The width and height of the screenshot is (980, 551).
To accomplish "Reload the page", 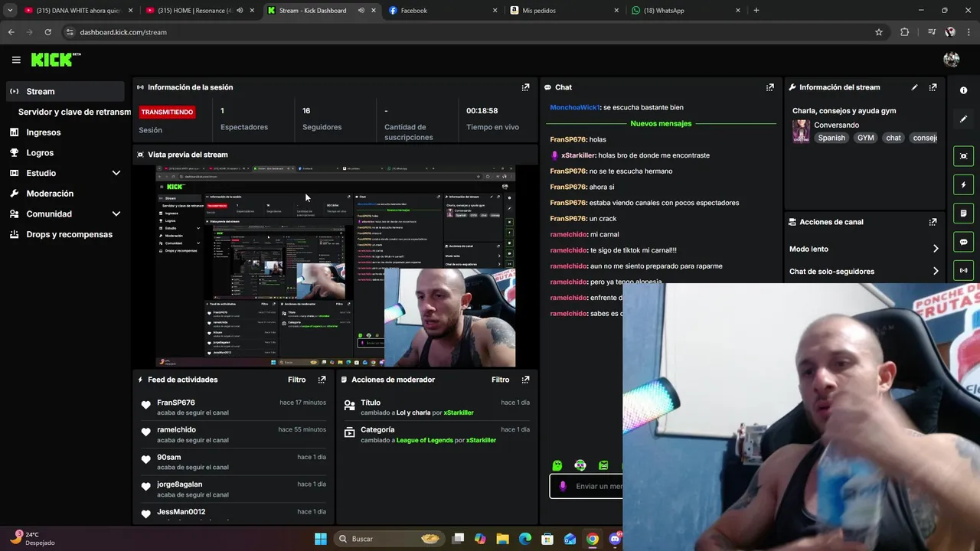I will 47,32.
